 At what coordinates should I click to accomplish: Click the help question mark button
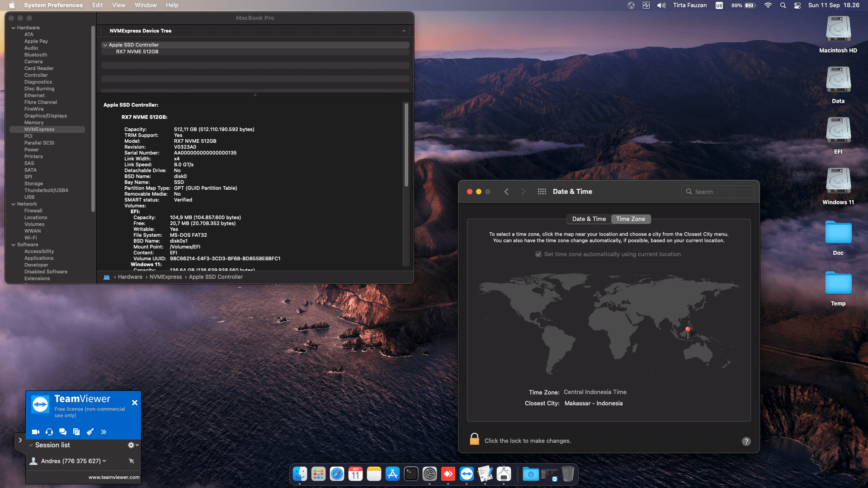746,441
